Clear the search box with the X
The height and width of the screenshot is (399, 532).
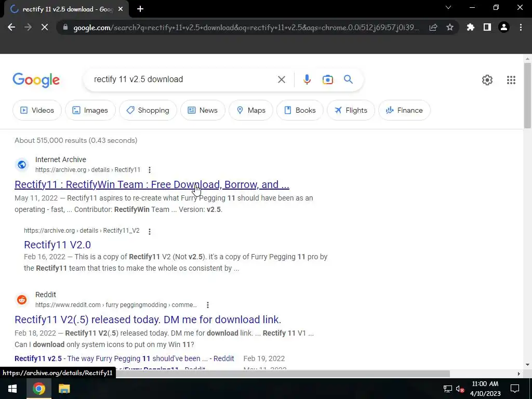281,79
